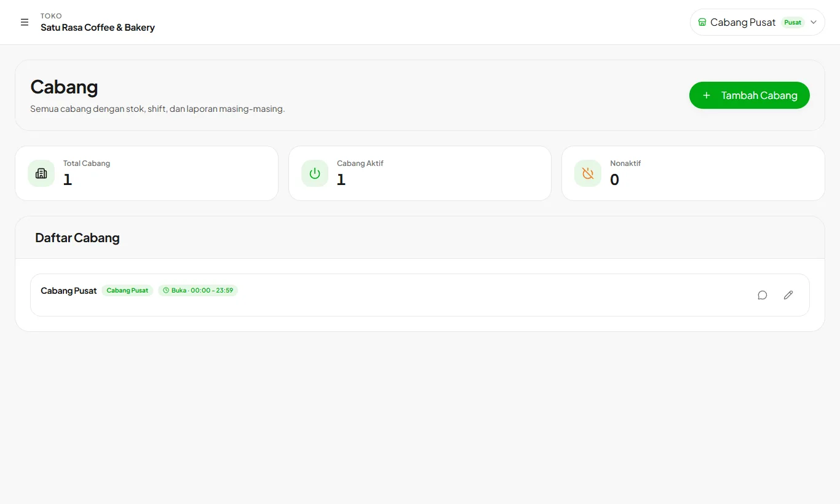Click the Cabang page title
This screenshot has width=840, height=504.
click(x=64, y=87)
